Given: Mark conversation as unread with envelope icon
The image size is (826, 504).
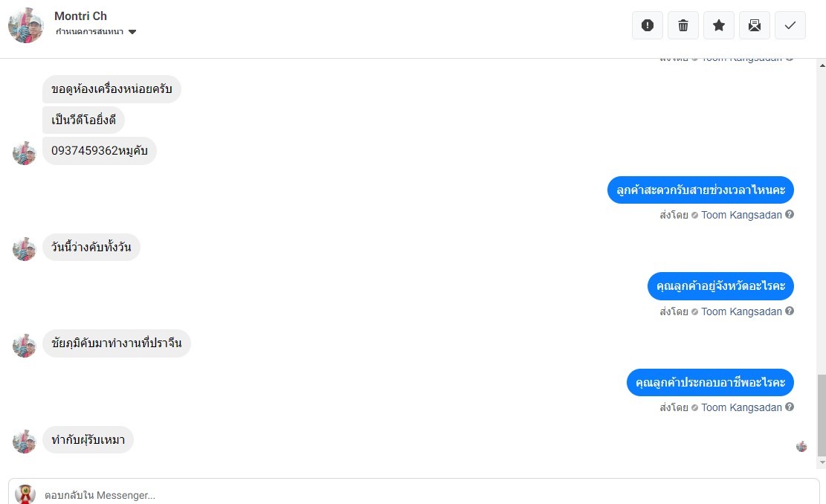Looking at the screenshot, I should [755, 25].
